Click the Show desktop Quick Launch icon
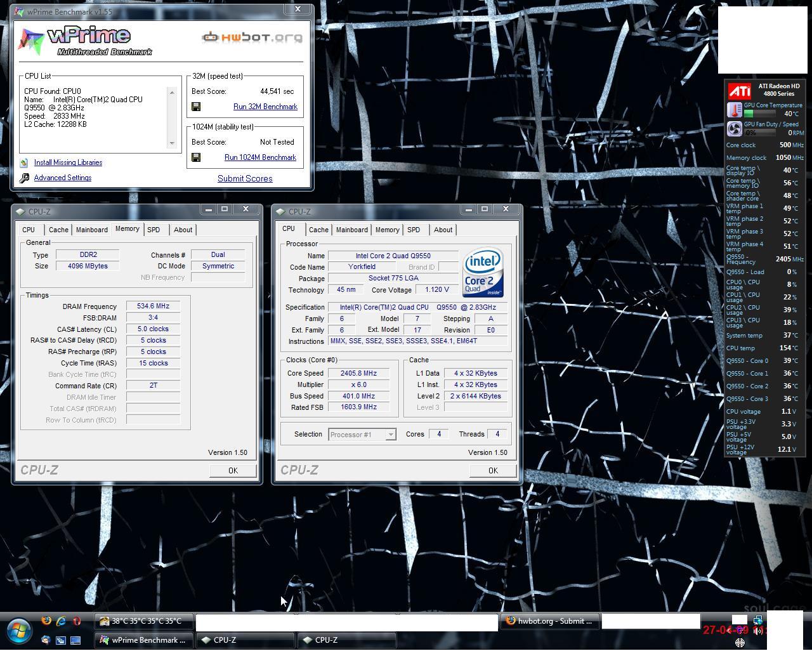812x651 pixels. (x=75, y=640)
